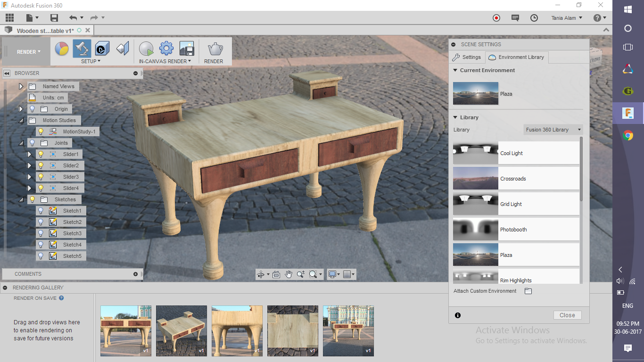Open the Chrome taskbar icon

tap(628, 136)
